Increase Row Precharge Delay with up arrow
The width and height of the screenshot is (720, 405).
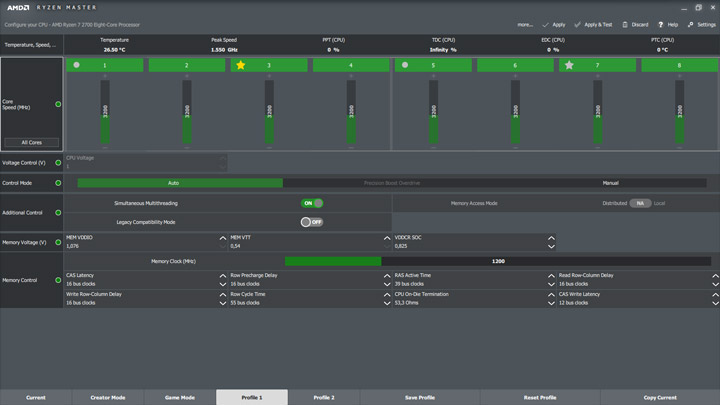pos(387,276)
